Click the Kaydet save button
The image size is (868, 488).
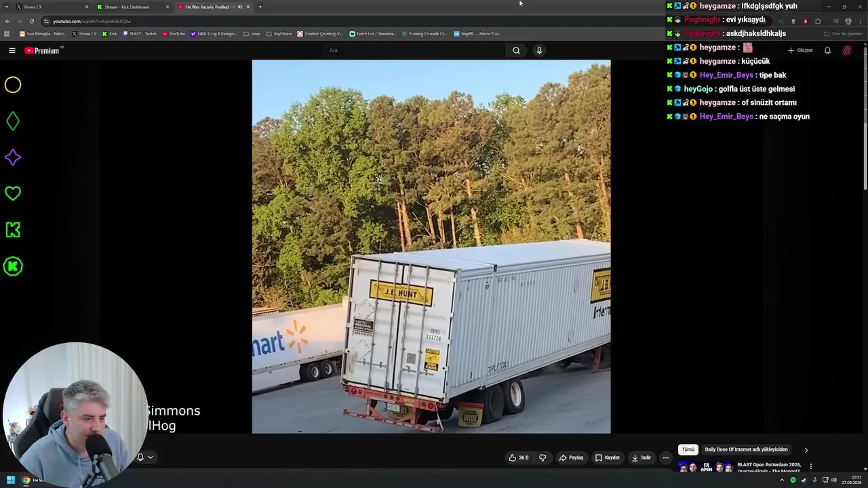tap(607, 457)
